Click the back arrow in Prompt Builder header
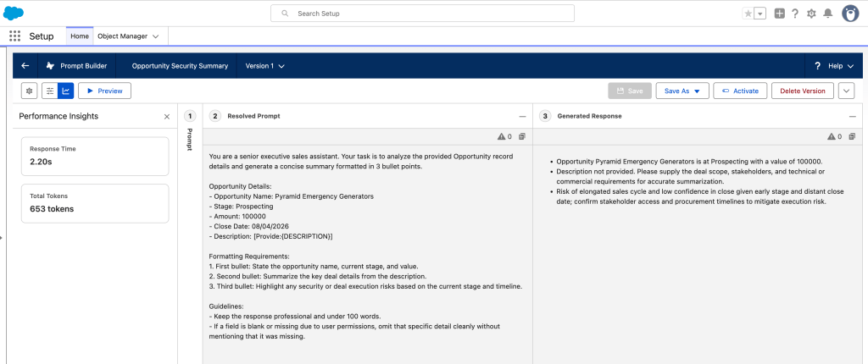868x364 pixels. point(25,66)
